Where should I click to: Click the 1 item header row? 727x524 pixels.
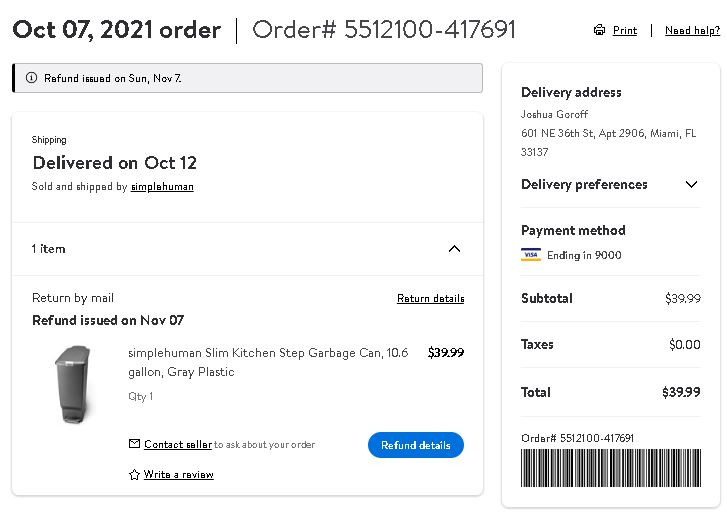tap(248, 249)
